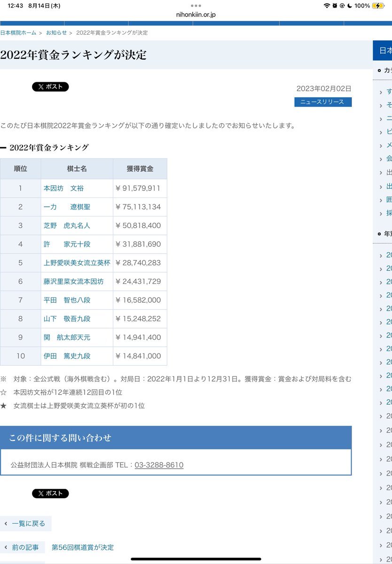Open player link 上野愛咲美女流立葵杯
The width and height of the screenshot is (392, 564).
tap(77, 263)
